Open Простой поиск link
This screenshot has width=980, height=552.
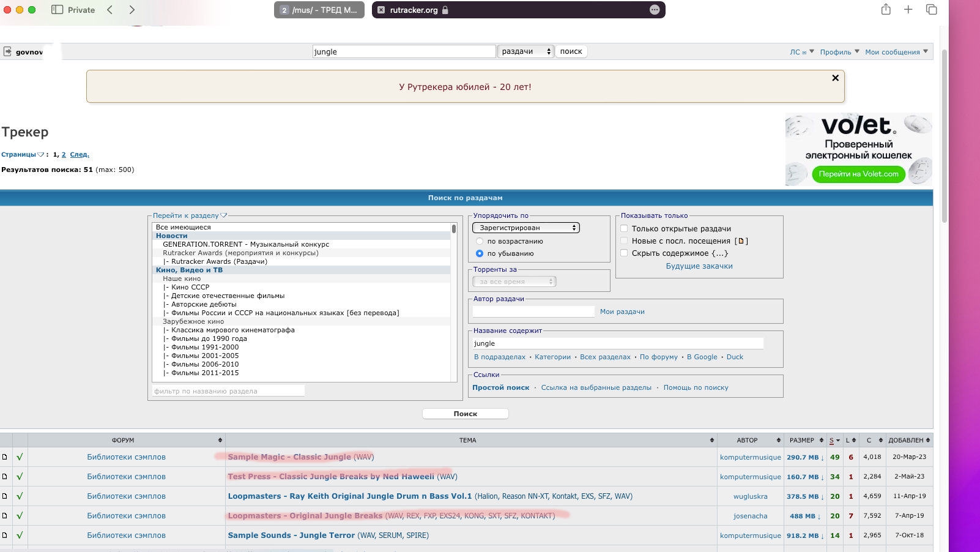pos(501,387)
